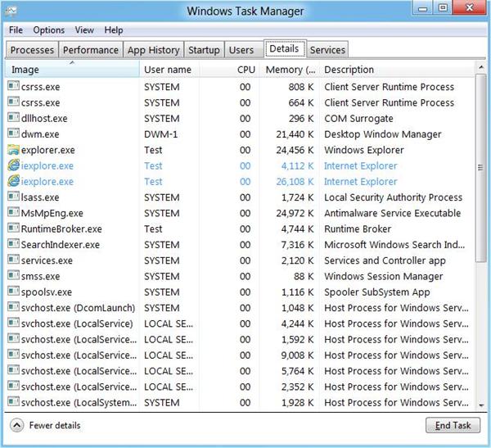Click the iexplore.exe icon with 26,108 K
Image resolution: width=491 pixels, height=448 pixels.
pos(13,180)
